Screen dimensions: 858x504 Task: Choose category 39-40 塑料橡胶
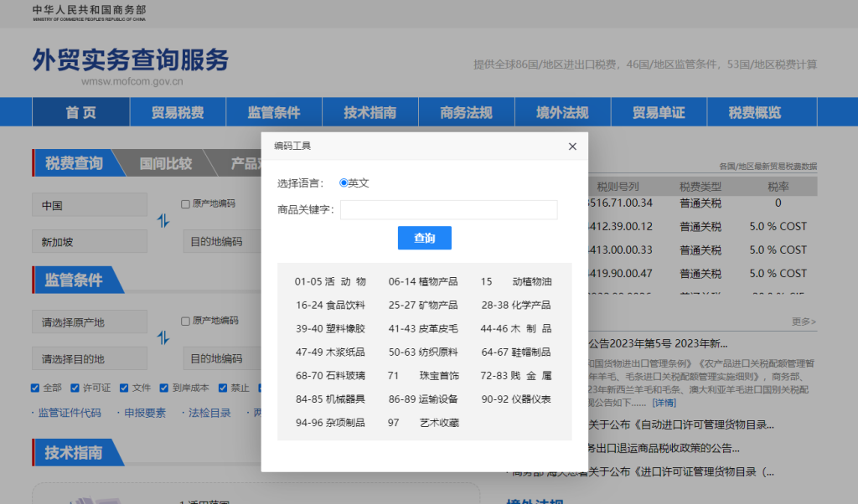(330, 328)
